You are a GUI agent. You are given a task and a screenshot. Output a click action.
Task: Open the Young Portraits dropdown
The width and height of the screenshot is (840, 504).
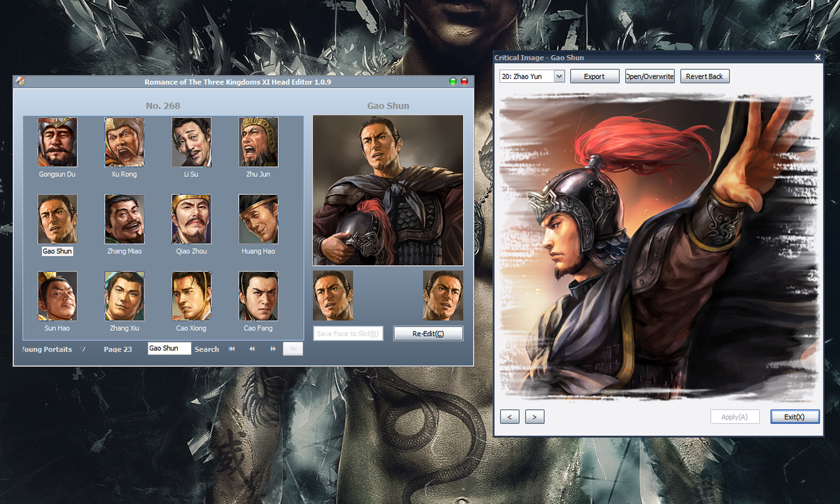click(x=83, y=349)
